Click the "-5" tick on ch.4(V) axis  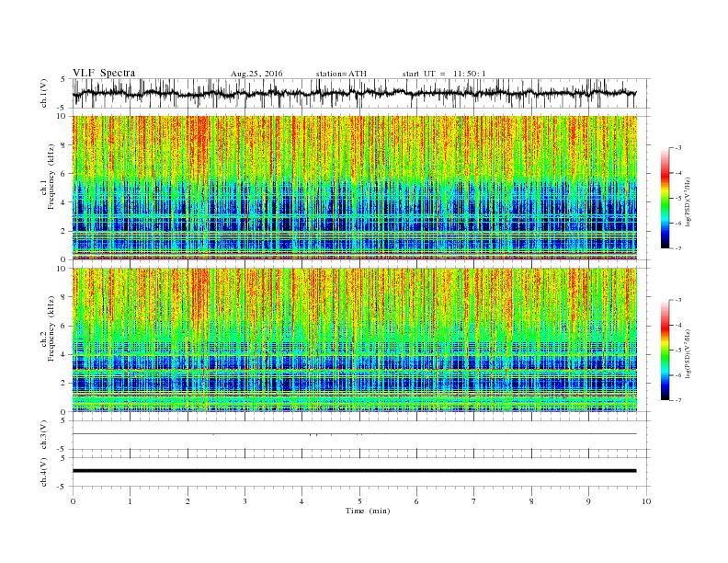(x=63, y=487)
